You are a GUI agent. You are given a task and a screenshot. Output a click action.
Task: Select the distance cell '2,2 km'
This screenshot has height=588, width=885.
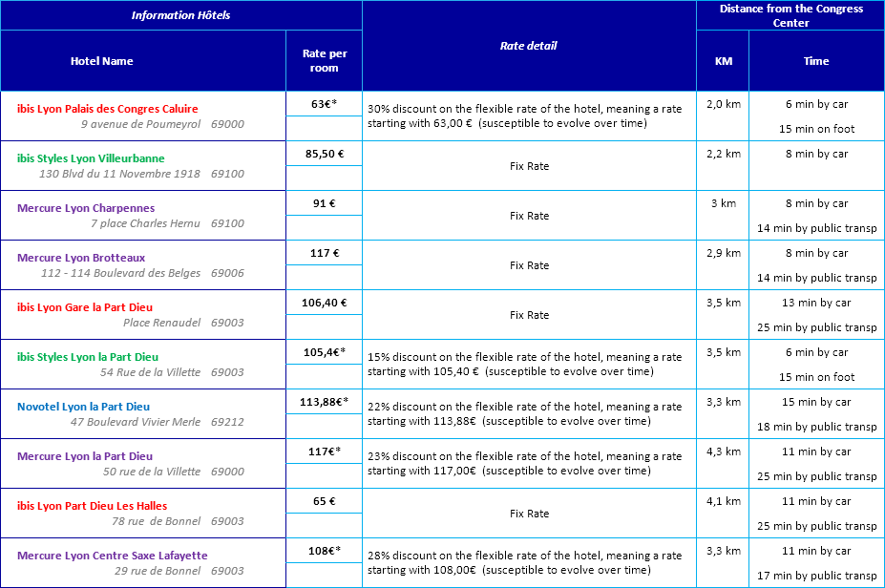click(724, 154)
